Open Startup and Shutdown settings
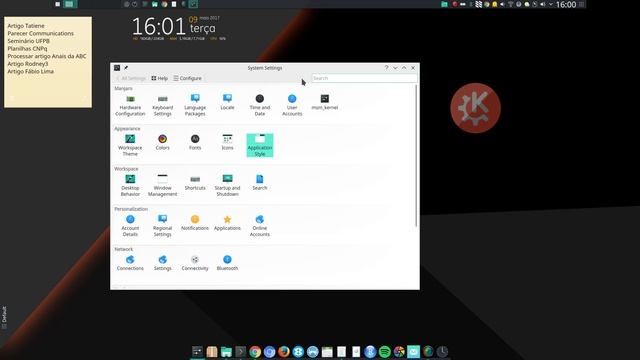640x360 pixels. [227, 185]
